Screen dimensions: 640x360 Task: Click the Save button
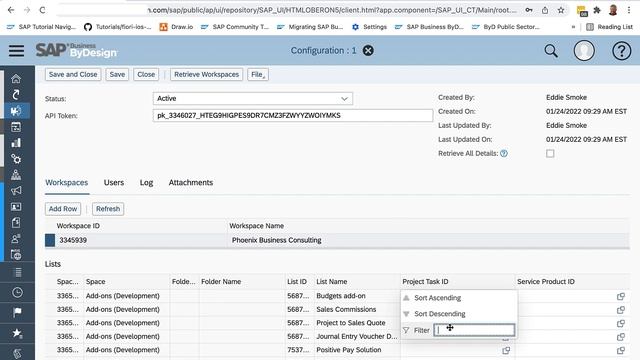(117, 75)
